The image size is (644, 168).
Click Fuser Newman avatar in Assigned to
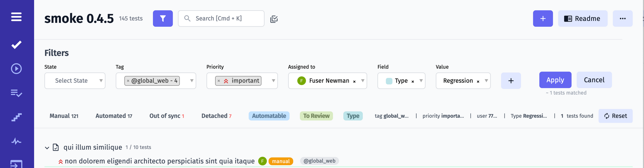301,81
